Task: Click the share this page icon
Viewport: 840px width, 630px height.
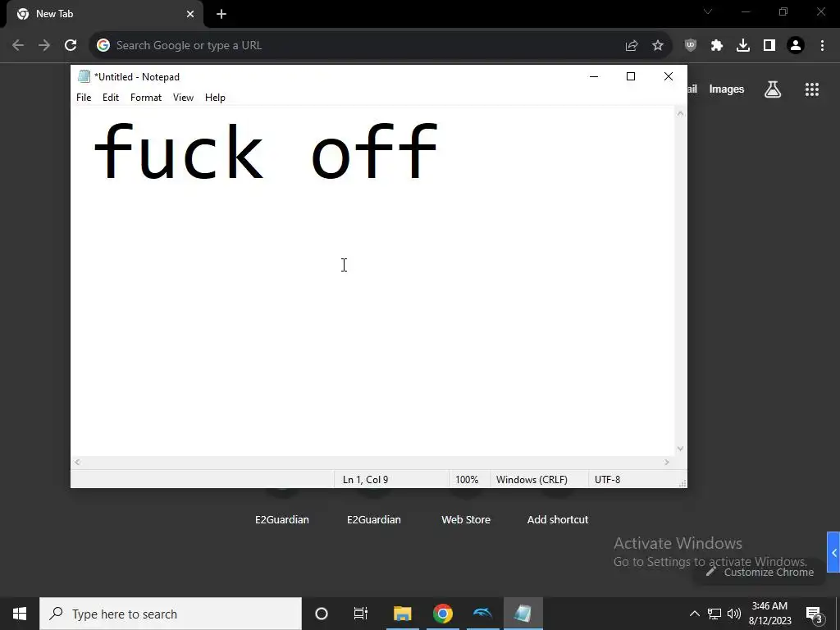Action: coord(632,46)
